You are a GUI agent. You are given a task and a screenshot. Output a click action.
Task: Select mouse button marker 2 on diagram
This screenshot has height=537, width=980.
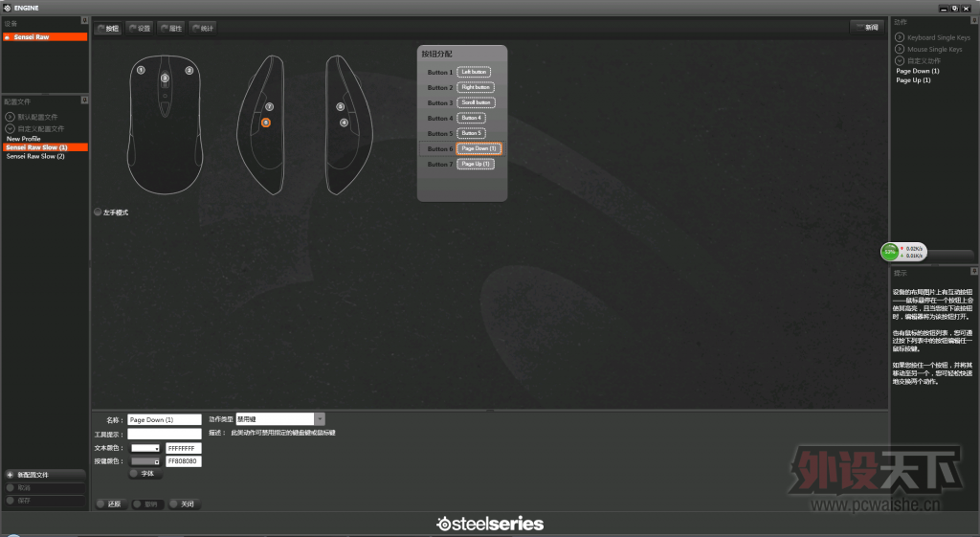tap(189, 71)
